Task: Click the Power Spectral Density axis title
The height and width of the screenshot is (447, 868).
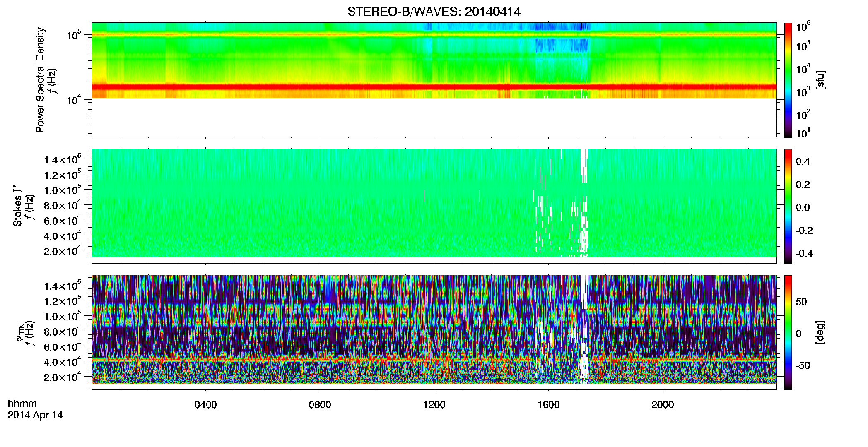Action: (40, 80)
